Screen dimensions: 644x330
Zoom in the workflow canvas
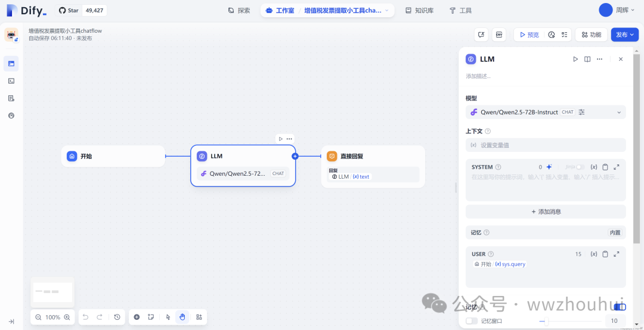tap(67, 317)
